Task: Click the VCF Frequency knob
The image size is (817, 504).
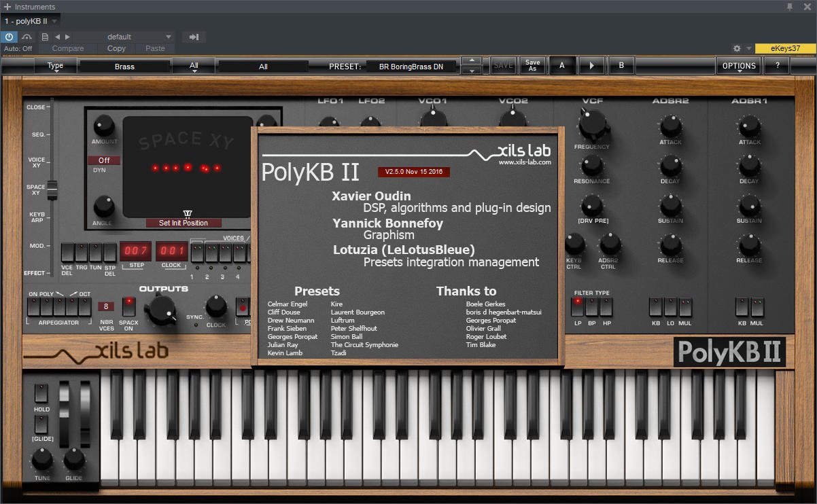Action: pyautogui.click(x=593, y=125)
